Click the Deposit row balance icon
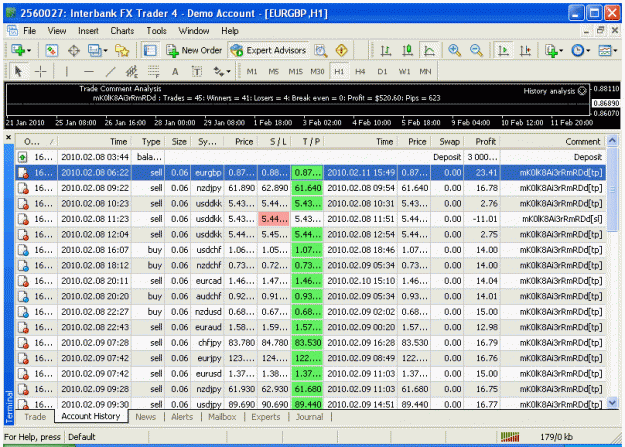Screen dimensions: 625x447 (22, 157)
